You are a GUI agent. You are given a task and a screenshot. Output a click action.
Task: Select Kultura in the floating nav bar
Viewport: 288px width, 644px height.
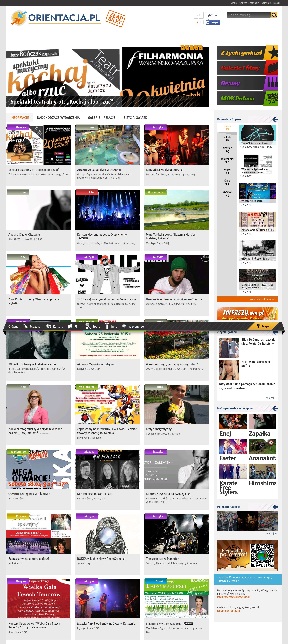pyautogui.click(x=54, y=327)
